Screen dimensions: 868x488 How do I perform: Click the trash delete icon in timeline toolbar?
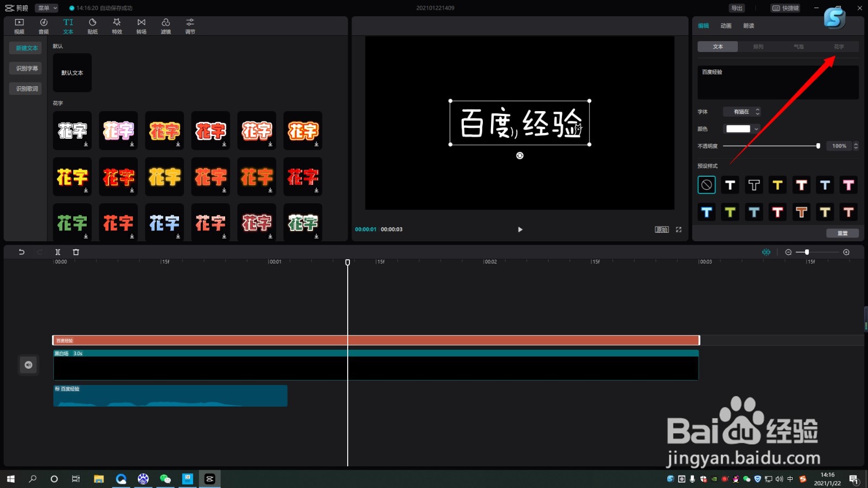click(76, 252)
